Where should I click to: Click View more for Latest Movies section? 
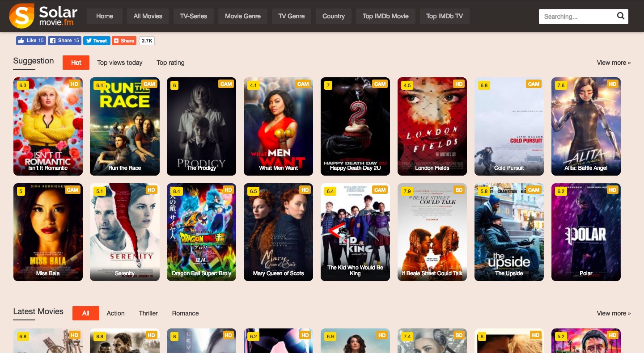pyautogui.click(x=614, y=313)
